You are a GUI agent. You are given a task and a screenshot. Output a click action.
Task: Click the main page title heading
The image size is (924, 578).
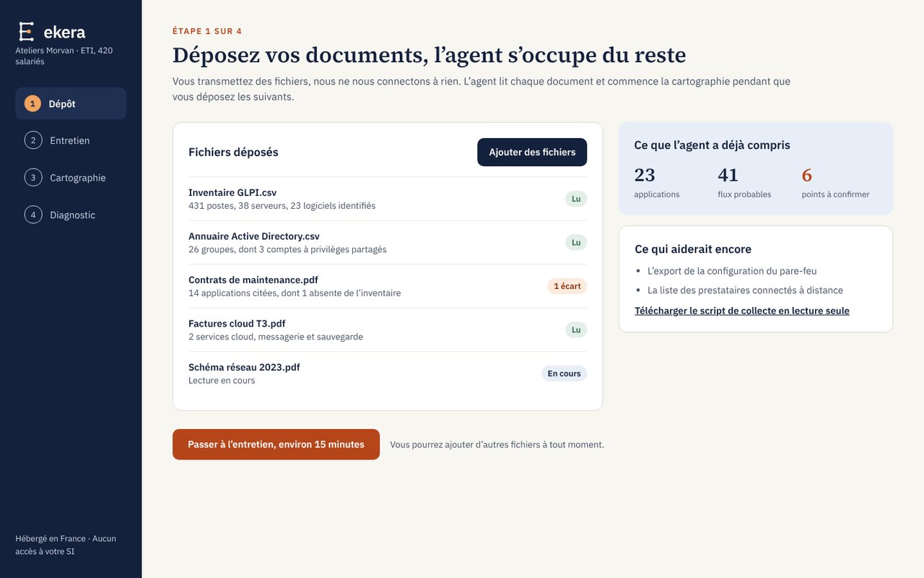coord(429,55)
